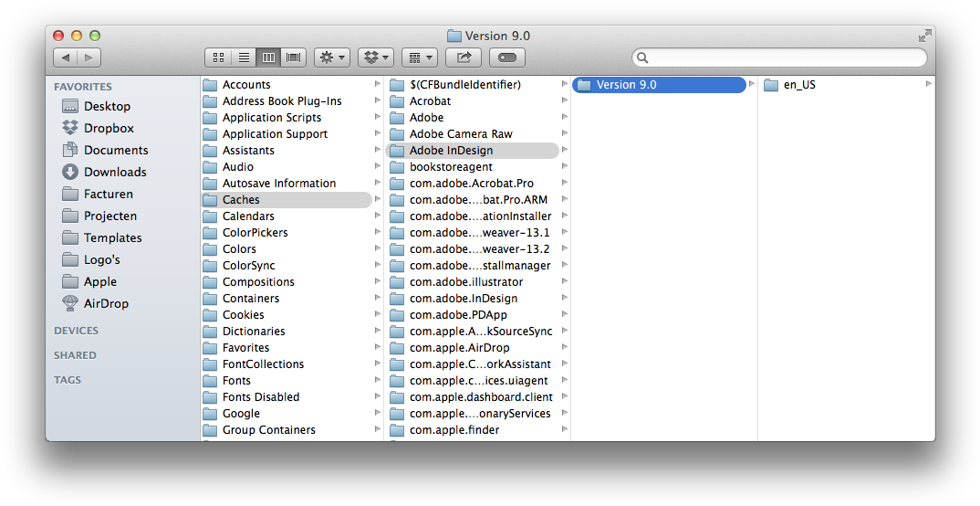Image resolution: width=980 pixels, height=506 pixels.
Task: Switch to list view
Action: (244, 58)
